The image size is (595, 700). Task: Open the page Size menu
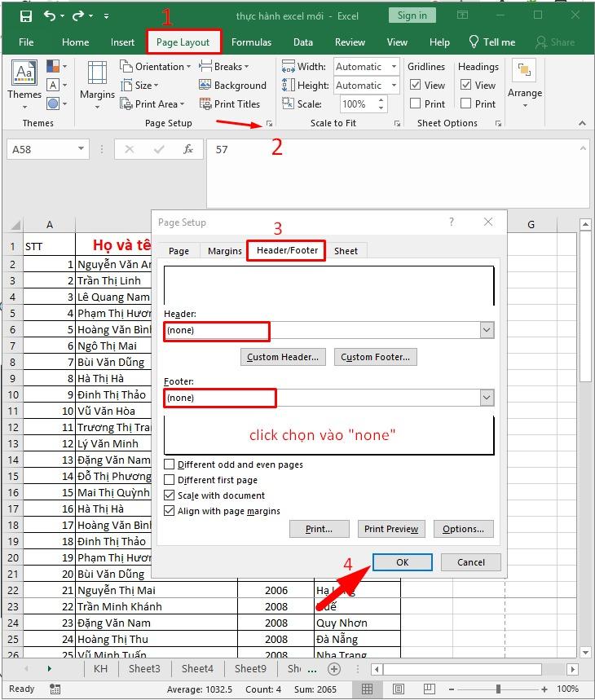tap(139, 86)
